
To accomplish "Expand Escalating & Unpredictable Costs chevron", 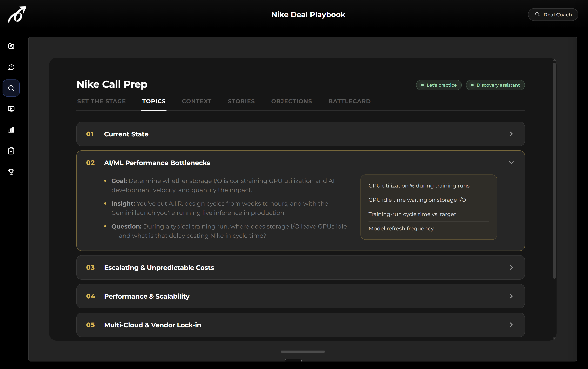I will point(511,267).
